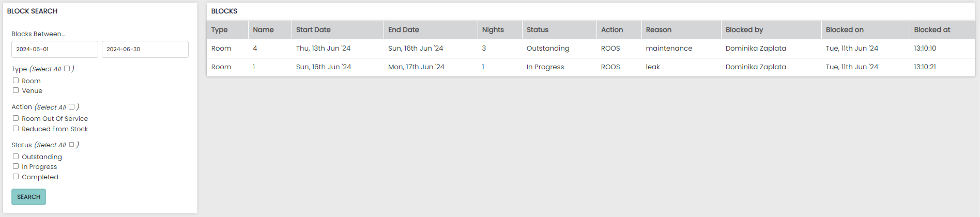Toggle Select All for Type
The width and height of the screenshot is (980, 217).
(67, 68)
